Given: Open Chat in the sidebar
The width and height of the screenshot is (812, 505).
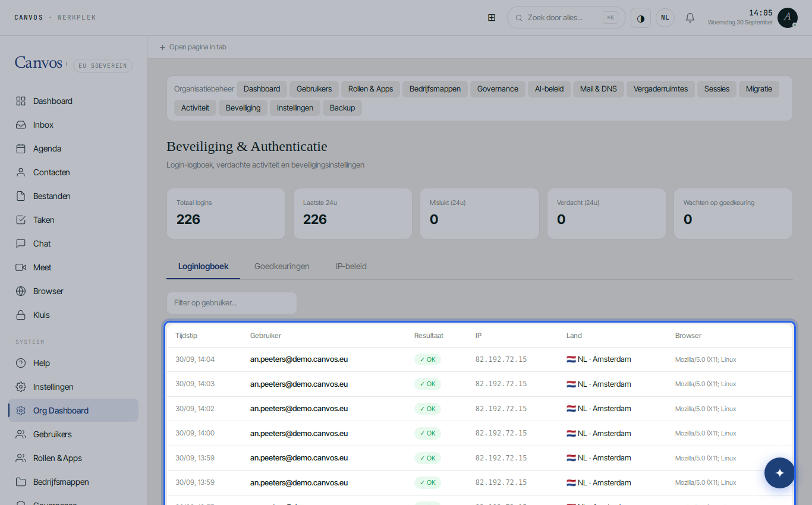Looking at the screenshot, I should pos(74,244).
